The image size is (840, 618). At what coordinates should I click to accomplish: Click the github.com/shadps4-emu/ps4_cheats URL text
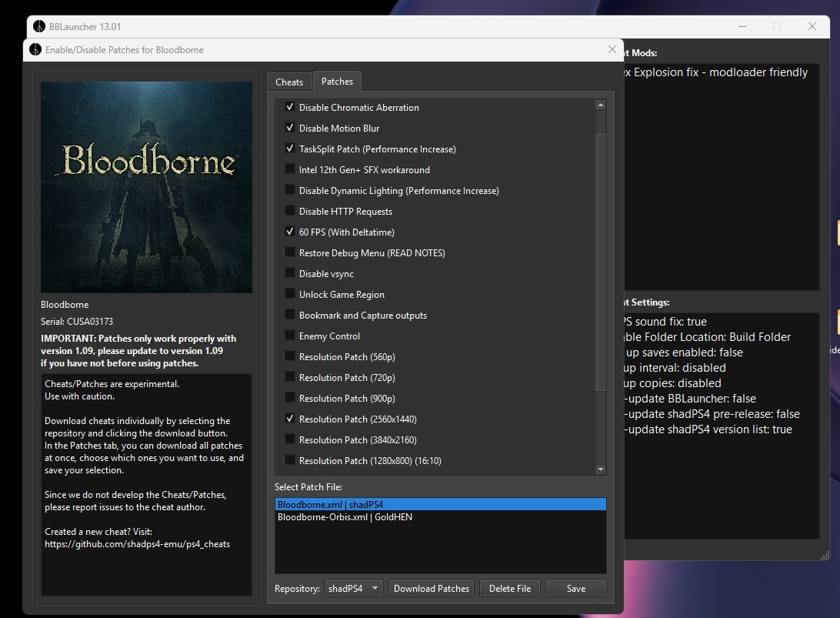pyautogui.click(x=137, y=543)
